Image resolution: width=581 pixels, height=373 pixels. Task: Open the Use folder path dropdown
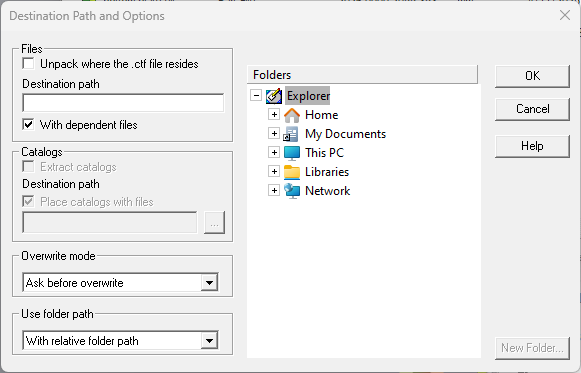pyautogui.click(x=209, y=341)
